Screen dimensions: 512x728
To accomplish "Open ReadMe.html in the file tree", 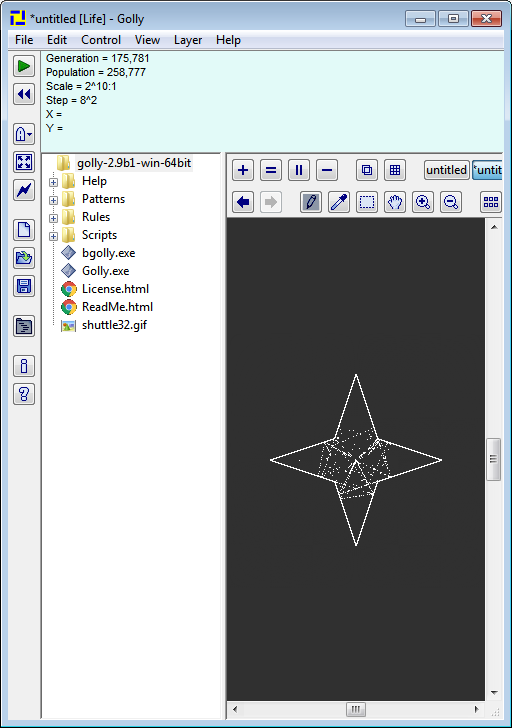I will pos(117,307).
